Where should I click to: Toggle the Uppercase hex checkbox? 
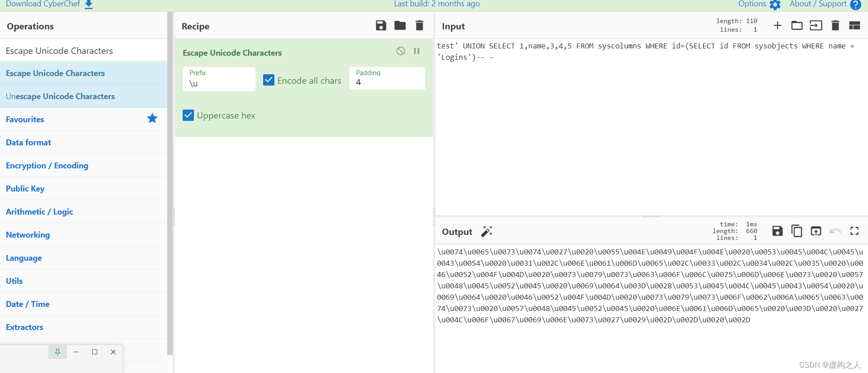coord(188,115)
